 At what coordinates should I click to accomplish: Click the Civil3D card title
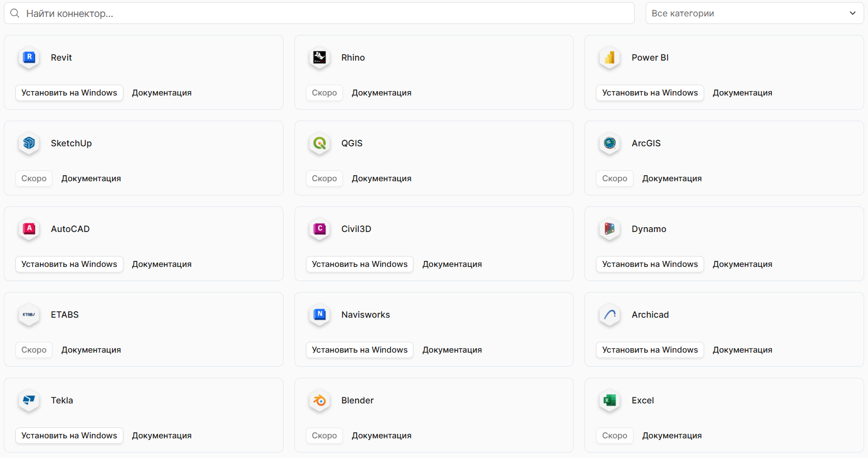[356, 229]
